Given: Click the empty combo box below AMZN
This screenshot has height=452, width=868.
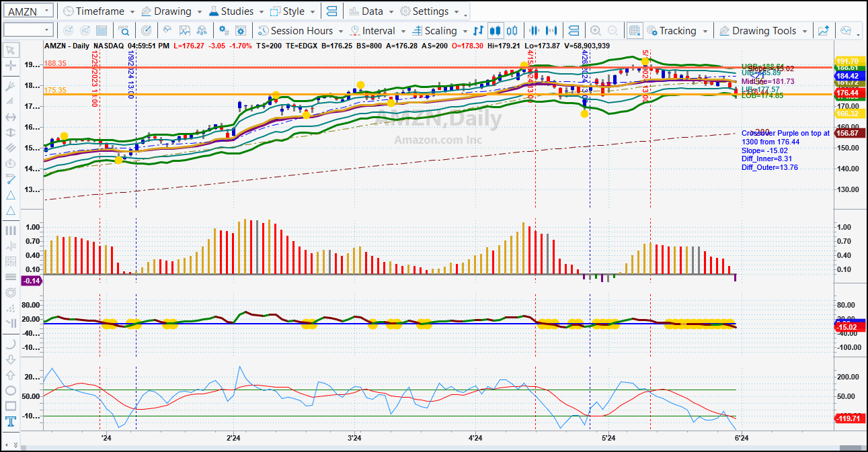Looking at the screenshot, I should pyautogui.click(x=28, y=30).
